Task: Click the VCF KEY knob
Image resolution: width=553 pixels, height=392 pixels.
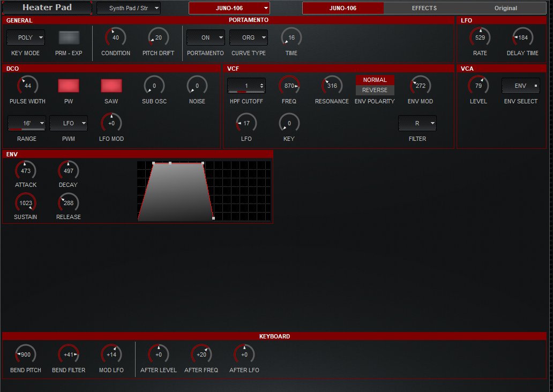Action: click(289, 123)
